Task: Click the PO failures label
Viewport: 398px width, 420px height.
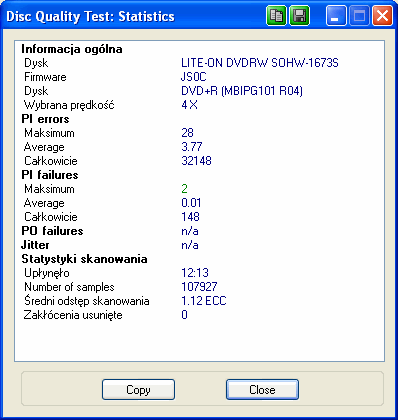Action: [x=52, y=231]
